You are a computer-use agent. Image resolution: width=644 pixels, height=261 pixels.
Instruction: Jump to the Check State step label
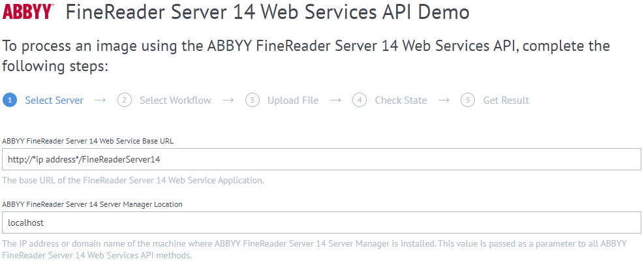click(401, 100)
